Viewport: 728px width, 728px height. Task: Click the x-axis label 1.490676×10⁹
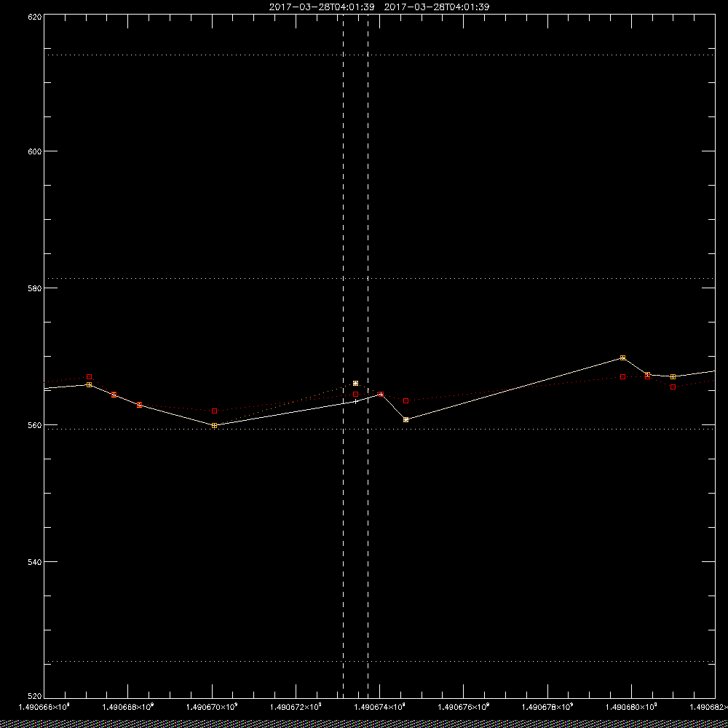pyautogui.click(x=463, y=707)
